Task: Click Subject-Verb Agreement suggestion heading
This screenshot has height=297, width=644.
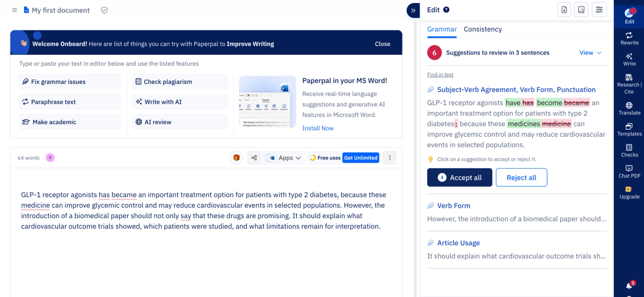Action: 516,90
